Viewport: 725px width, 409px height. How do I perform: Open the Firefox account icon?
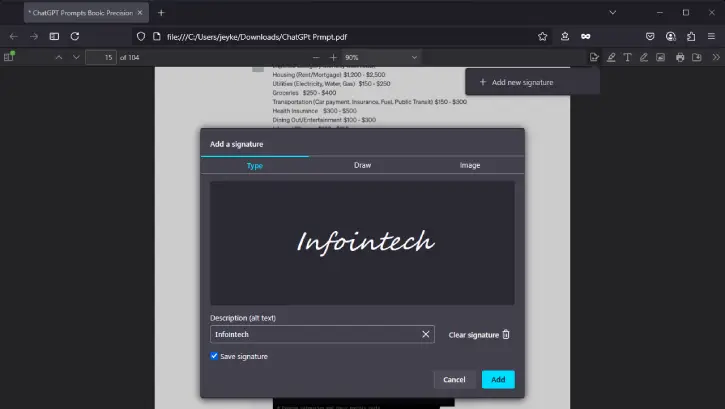click(670, 37)
